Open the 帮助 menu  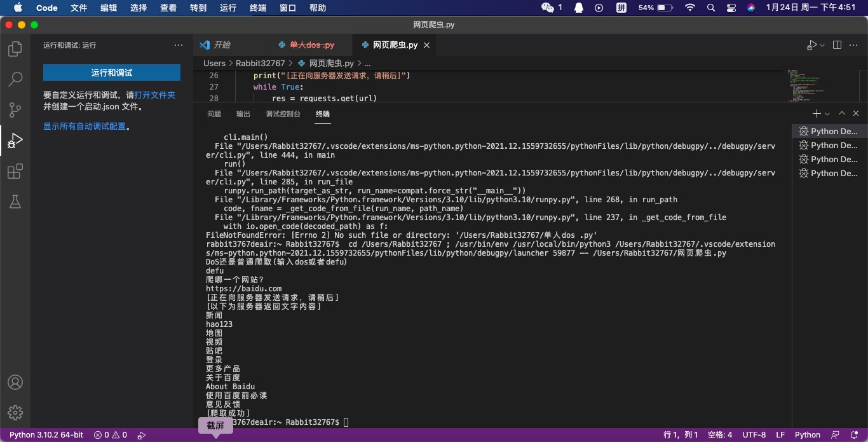tap(318, 8)
